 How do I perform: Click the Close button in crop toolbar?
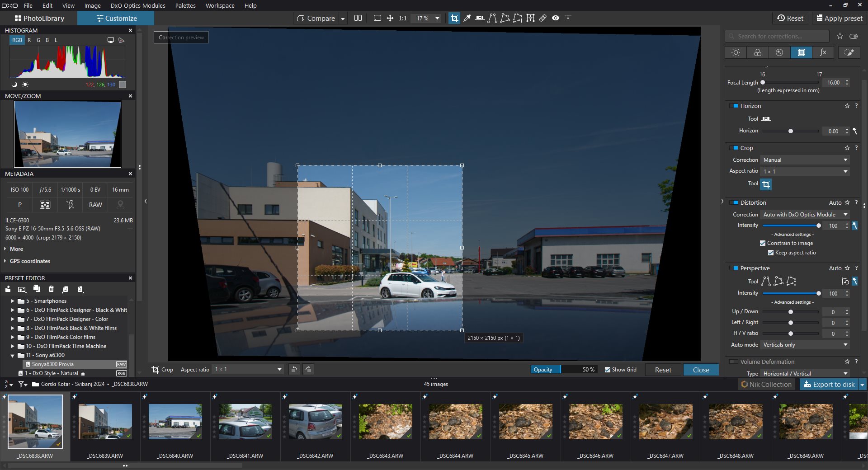[x=701, y=370]
